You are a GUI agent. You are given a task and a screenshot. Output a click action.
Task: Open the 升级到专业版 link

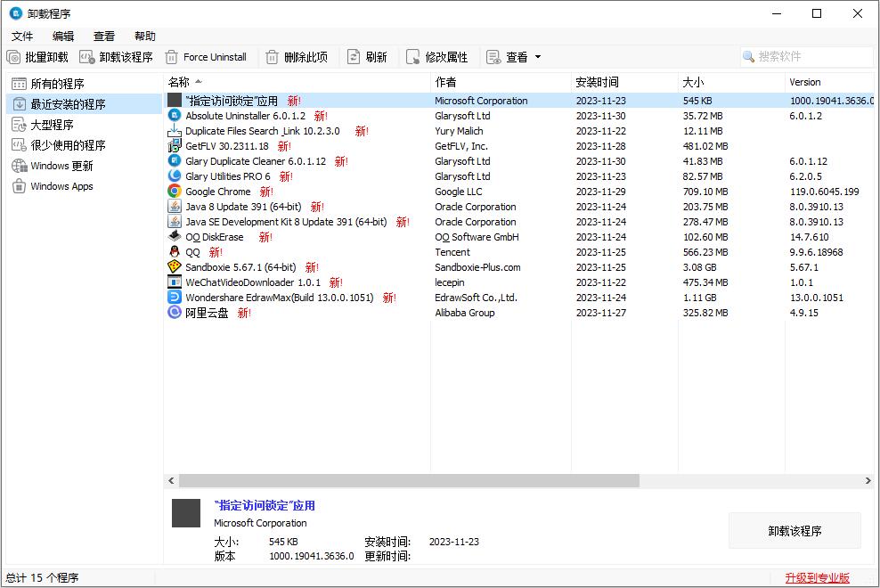point(819,577)
